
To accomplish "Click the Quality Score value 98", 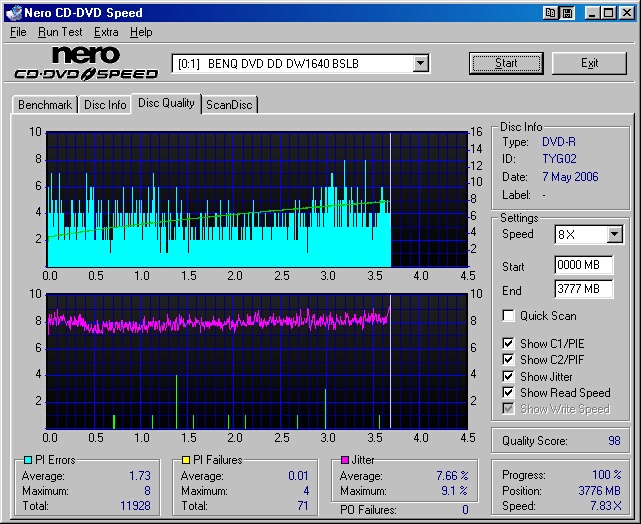I will click(x=614, y=441).
